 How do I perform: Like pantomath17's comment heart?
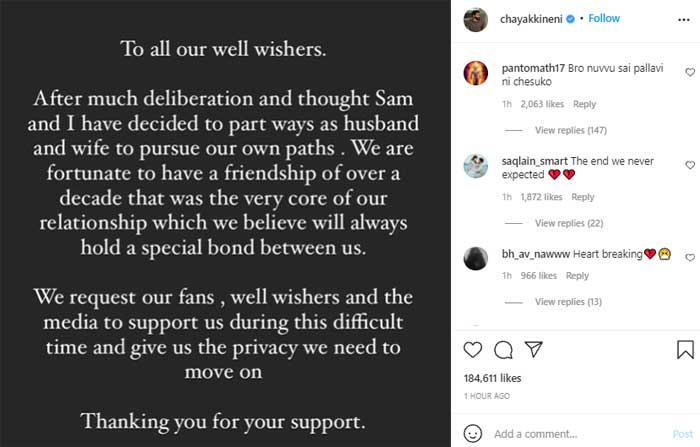689,73
